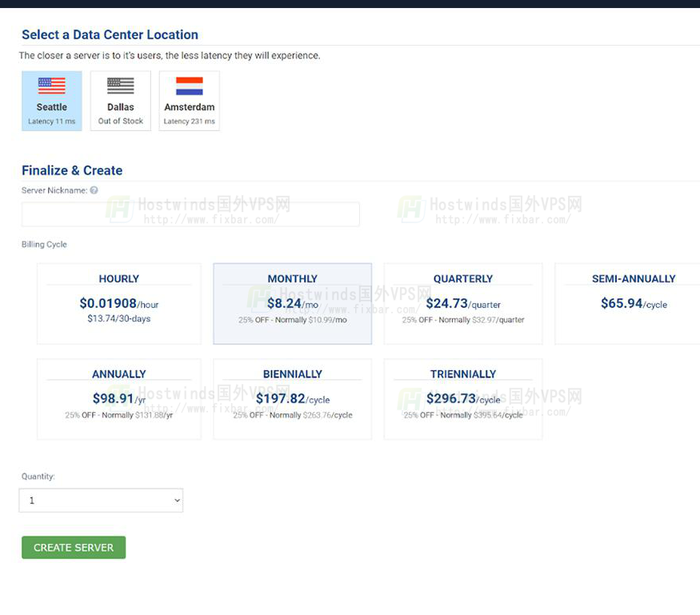Image resolution: width=700 pixels, height=615 pixels.
Task: Choose the Amsterdam data center location
Action: [190, 101]
